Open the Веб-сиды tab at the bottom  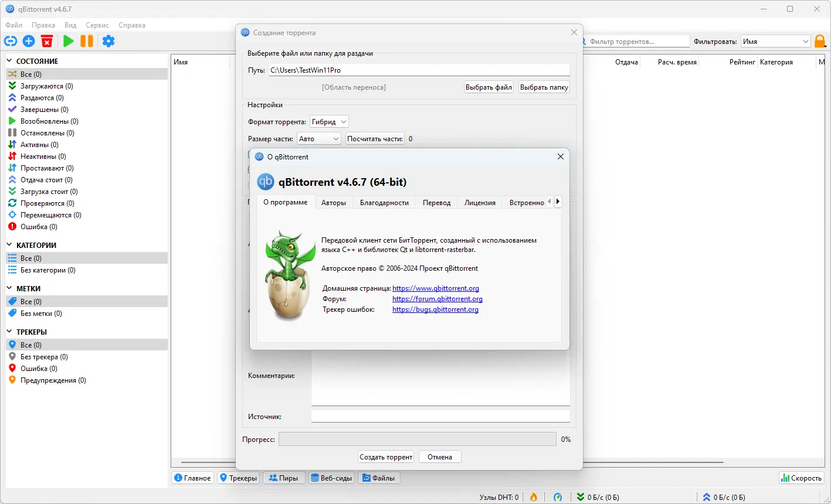click(x=331, y=478)
